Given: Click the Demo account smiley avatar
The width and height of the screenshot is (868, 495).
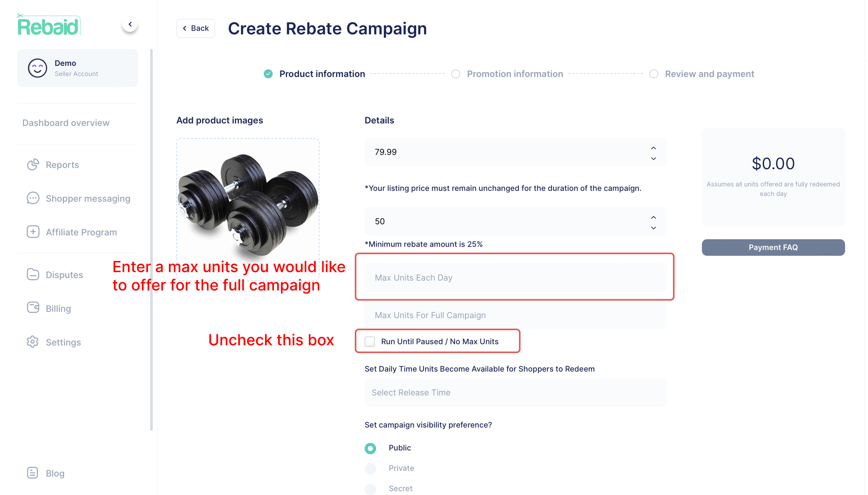Looking at the screenshot, I should [x=38, y=68].
